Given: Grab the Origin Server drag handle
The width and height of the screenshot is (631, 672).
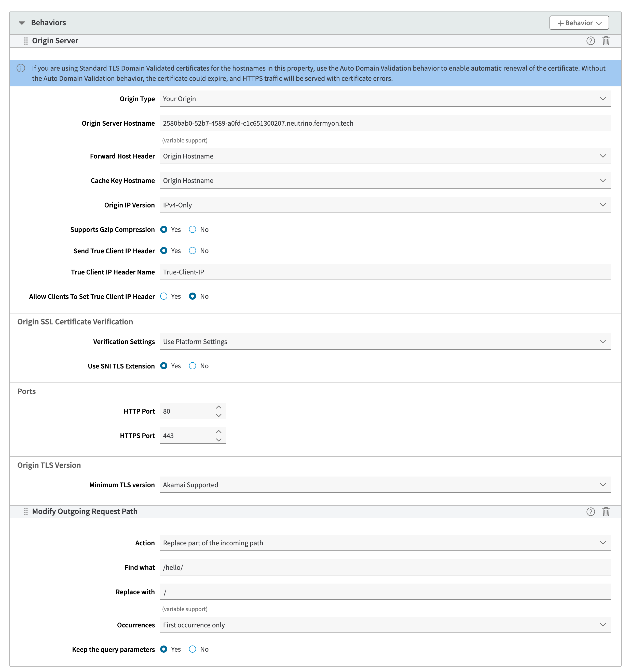Looking at the screenshot, I should point(26,41).
